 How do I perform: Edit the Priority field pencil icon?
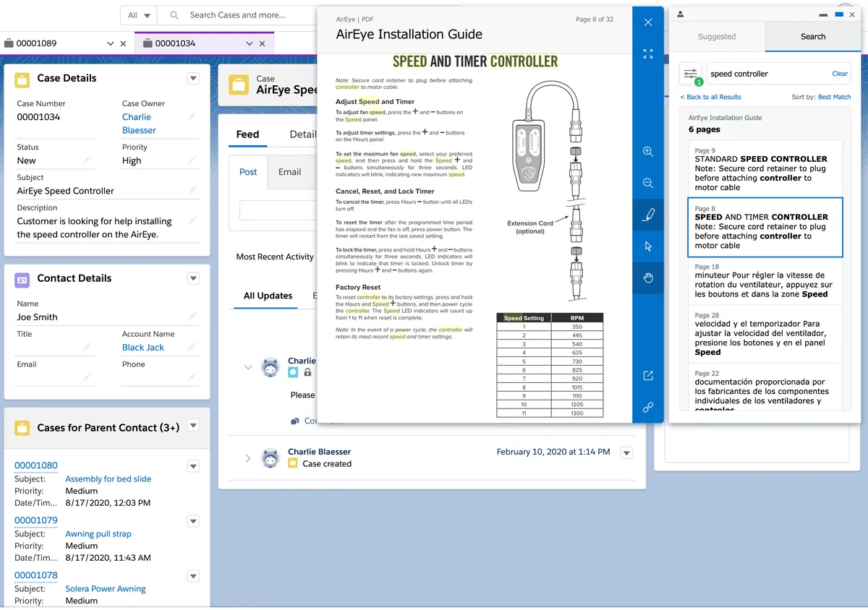(192, 160)
